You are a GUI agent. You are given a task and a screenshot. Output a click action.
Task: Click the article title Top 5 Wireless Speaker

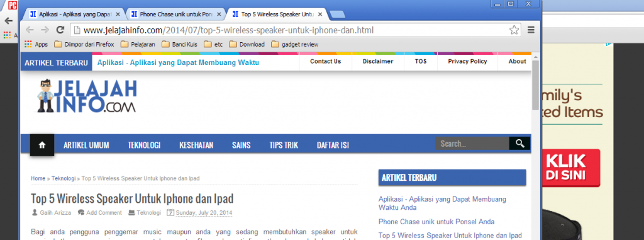132,198
